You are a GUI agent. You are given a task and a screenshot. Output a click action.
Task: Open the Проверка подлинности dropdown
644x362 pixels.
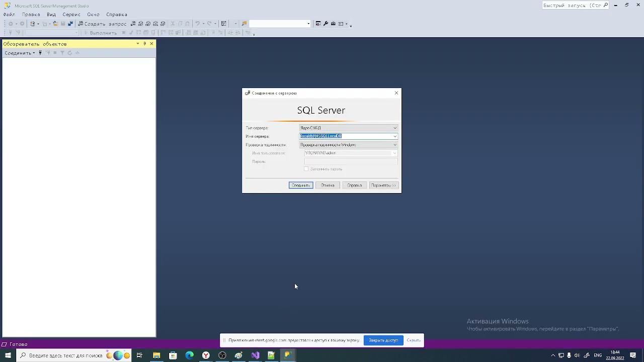(348, 145)
